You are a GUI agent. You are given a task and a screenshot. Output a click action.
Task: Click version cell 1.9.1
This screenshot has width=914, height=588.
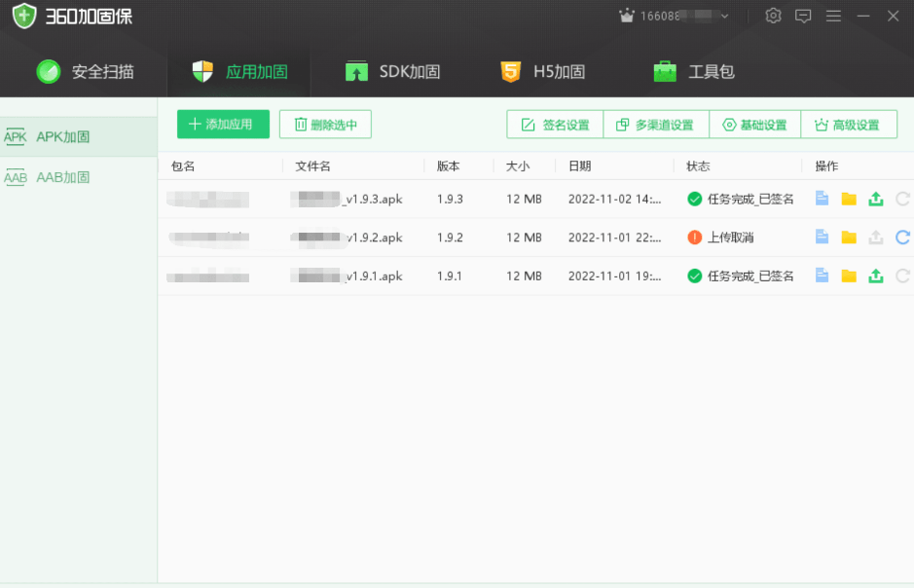[450, 276]
